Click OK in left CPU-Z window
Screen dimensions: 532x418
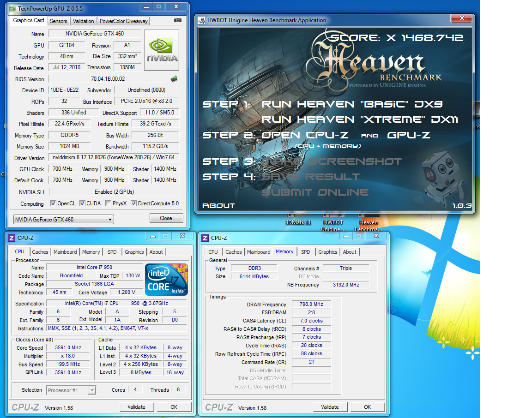tap(174, 407)
